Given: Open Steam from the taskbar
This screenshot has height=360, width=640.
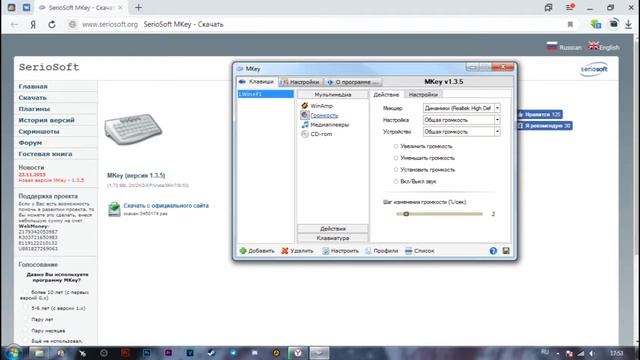Looking at the screenshot, I should click(x=211, y=353).
